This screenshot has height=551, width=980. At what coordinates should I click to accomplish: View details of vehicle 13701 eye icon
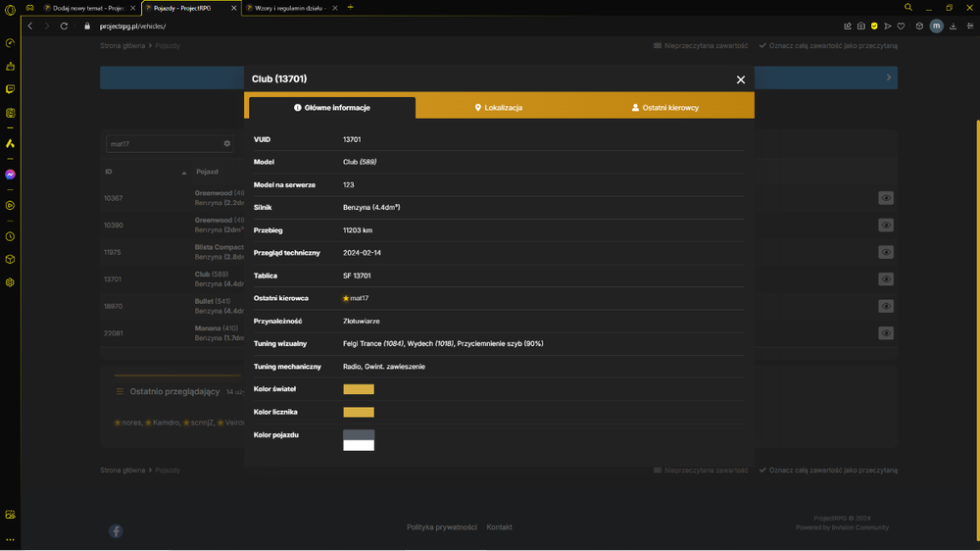886,279
